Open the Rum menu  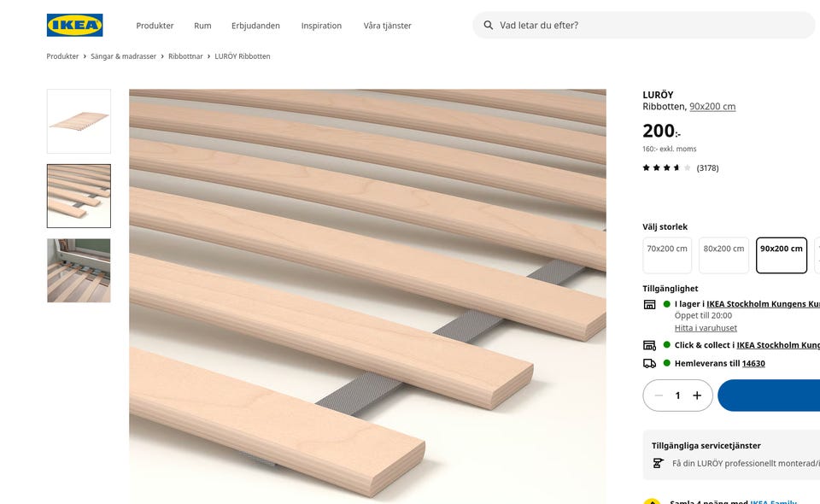[202, 26]
